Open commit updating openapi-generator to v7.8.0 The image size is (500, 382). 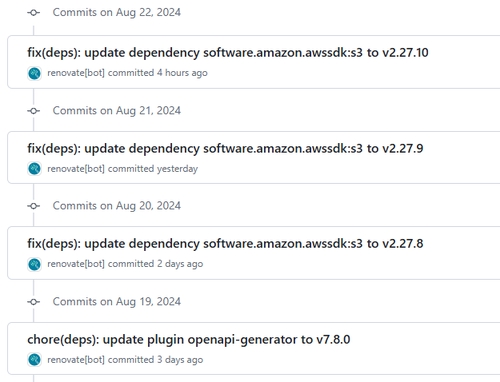click(x=189, y=340)
